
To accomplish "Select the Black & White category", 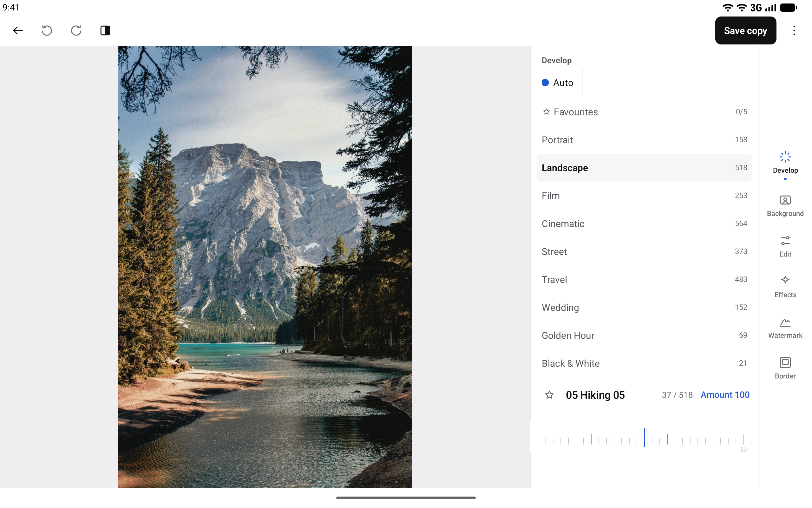I will click(x=644, y=363).
